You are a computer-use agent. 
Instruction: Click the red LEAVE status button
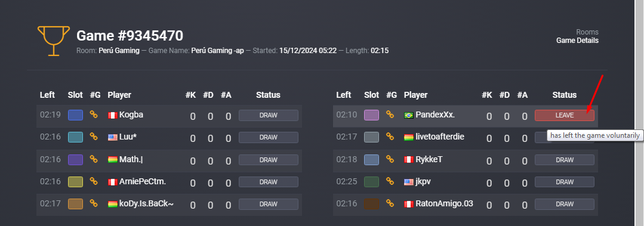click(x=565, y=115)
